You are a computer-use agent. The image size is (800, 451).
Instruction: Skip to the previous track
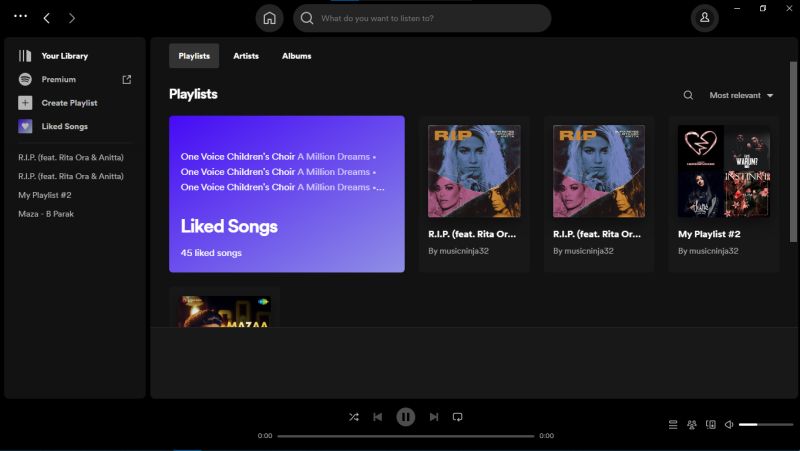coord(378,417)
